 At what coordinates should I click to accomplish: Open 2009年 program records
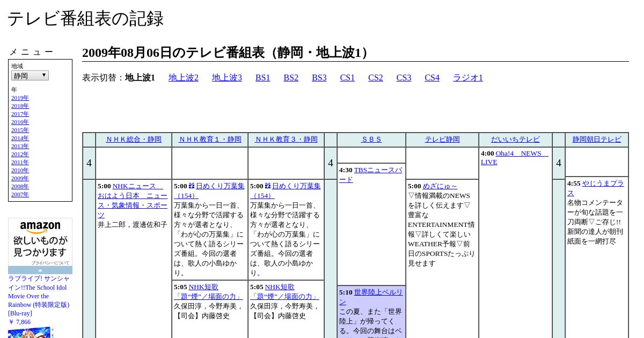20,178
